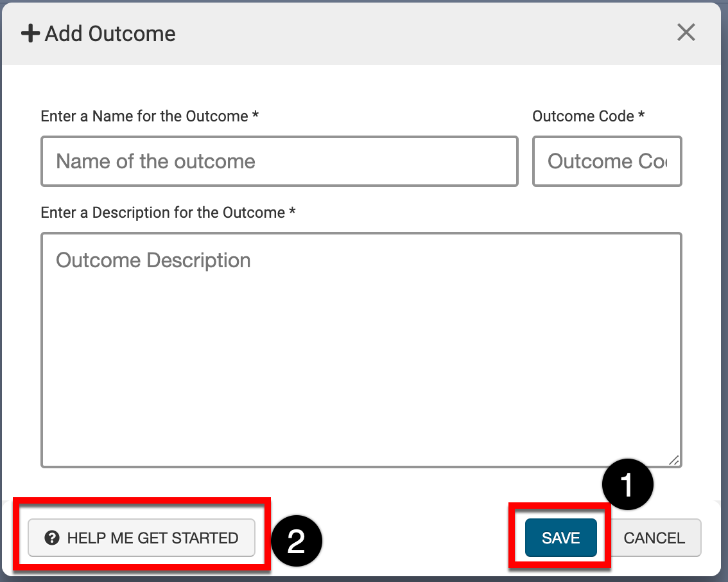Viewport: 728px width, 582px height.
Task: Click the asterisk after the Name label
Action: (256, 116)
